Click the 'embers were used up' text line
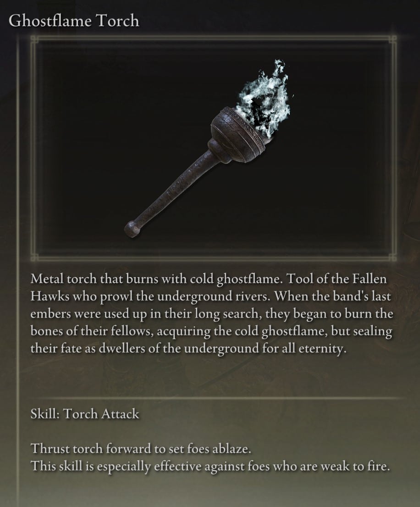420x507 pixels. pyautogui.click(x=212, y=314)
